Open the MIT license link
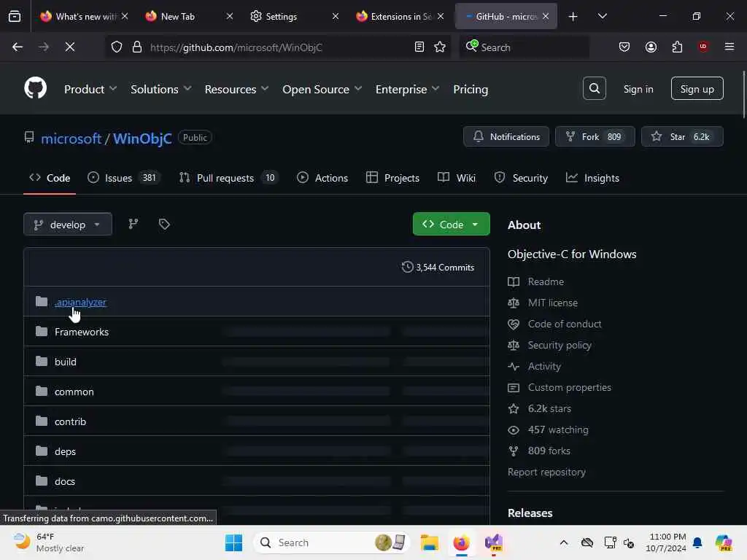 tap(553, 303)
